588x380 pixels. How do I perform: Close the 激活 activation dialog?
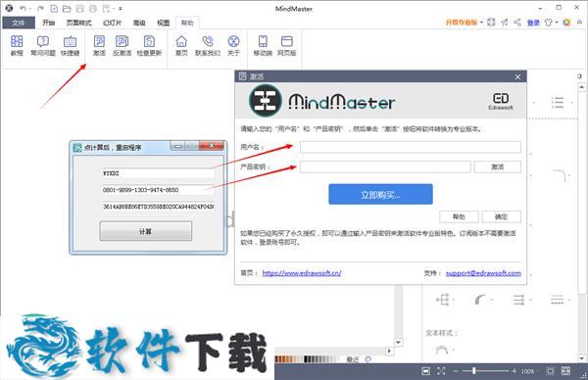pos(517,76)
